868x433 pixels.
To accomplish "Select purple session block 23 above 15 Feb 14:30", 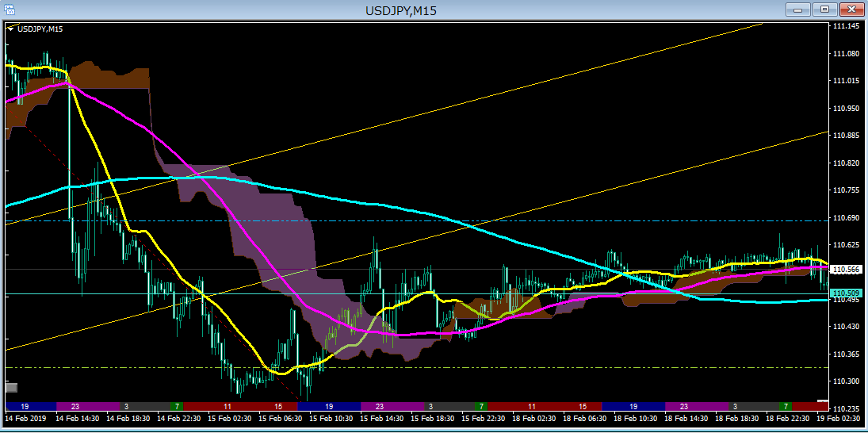I will click(x=392, y=406).
